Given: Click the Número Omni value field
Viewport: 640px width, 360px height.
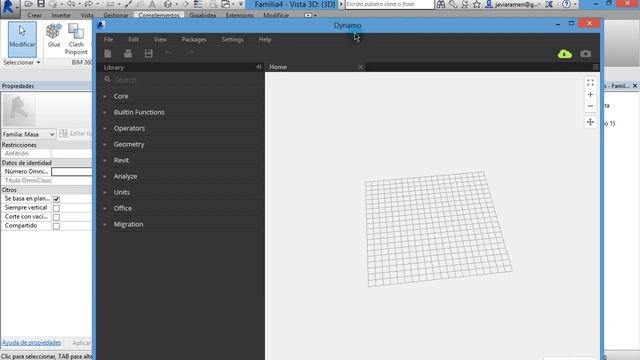Looking at the screenshot, I should click(72, 171).
